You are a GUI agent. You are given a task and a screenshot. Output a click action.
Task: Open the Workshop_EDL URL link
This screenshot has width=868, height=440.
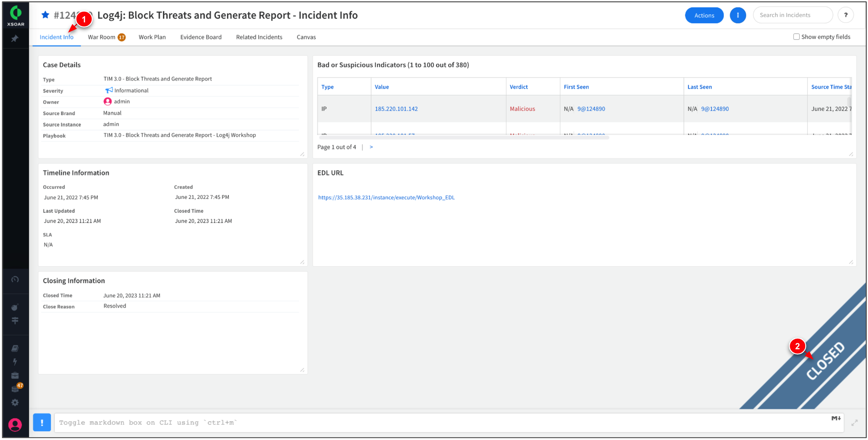(386, 198)
